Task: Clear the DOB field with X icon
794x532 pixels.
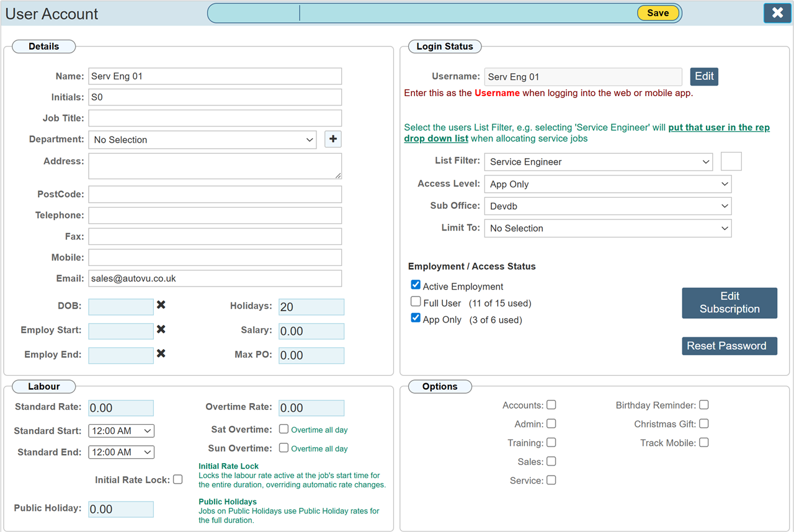Action: [x=161, y=305]
